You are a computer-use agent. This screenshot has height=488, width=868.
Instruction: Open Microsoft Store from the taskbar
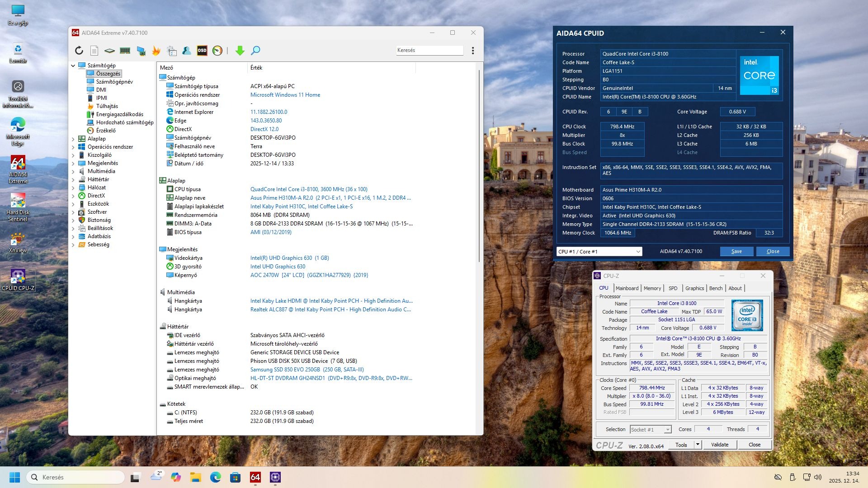[x=235, y=477]
